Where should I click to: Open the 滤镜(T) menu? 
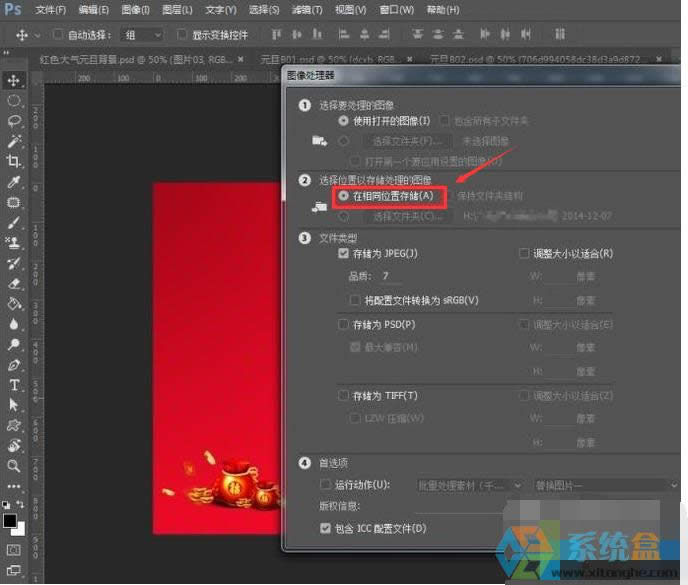pos(308,10)
